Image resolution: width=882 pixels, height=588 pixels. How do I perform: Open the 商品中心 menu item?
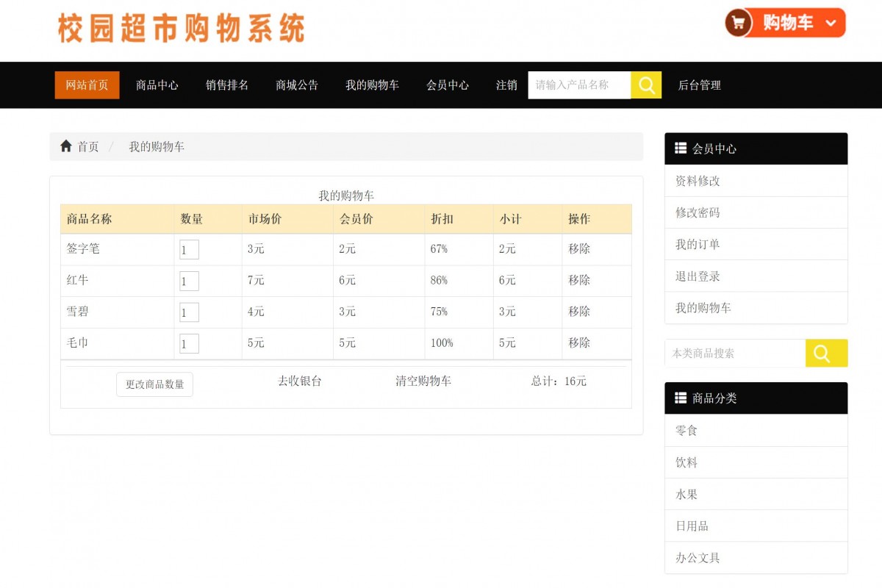(x=156, y=85)
